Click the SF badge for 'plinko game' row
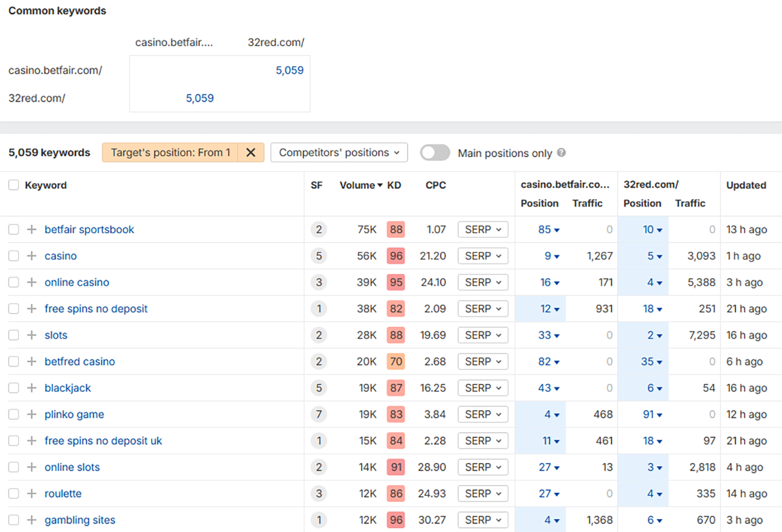 pos(319,415)
